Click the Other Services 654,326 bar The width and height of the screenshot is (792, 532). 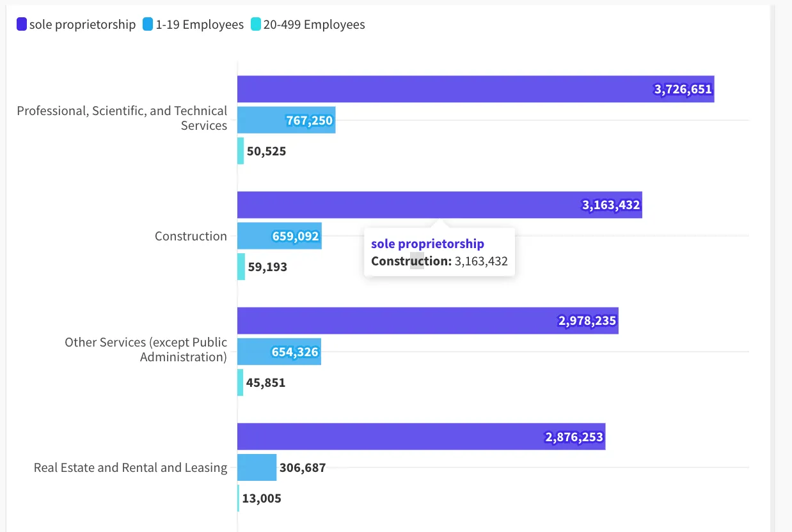click(279, 352)
